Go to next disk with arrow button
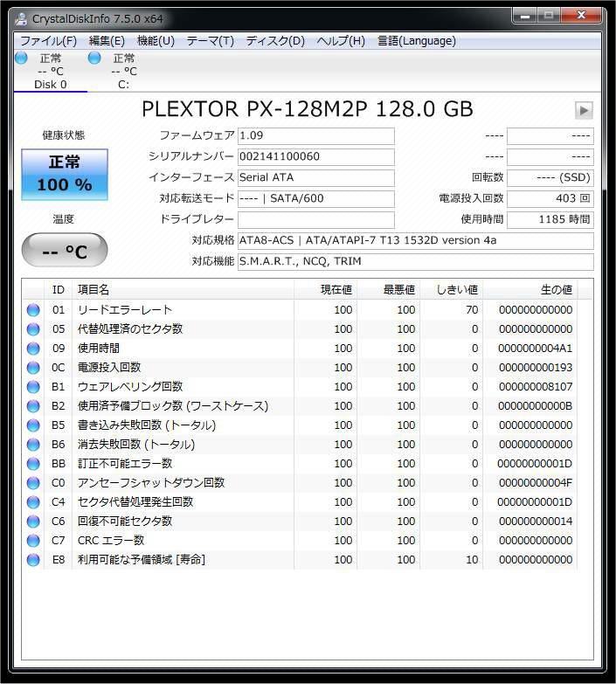This screenshot has height=684, width=616. (584, 110)
